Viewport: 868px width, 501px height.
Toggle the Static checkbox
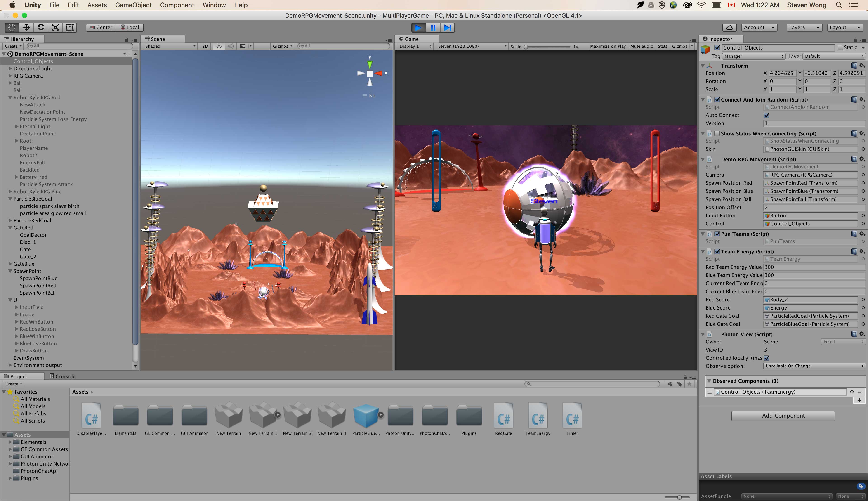coord(840,48)
